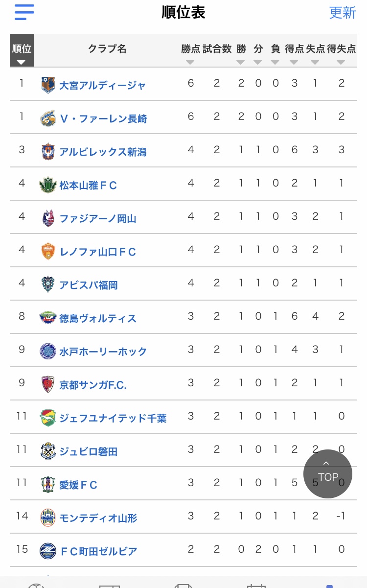Image resolution: width=367 pixels, height=588 pixels.
Task: Tap the Kyoto Sanga F.C. crest
Action: pos(48,385)
